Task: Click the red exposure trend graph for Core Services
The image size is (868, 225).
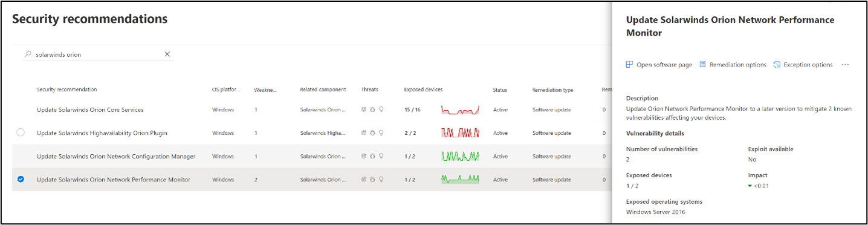Action: click(x=461, y=110)
